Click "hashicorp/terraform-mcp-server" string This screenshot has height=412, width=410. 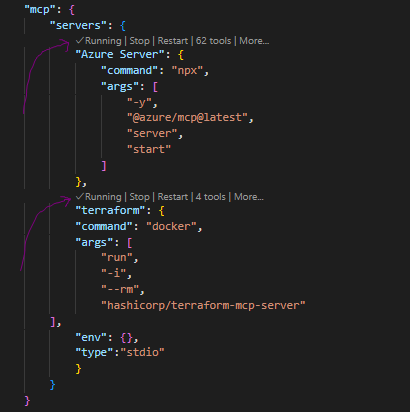[203, 306]
